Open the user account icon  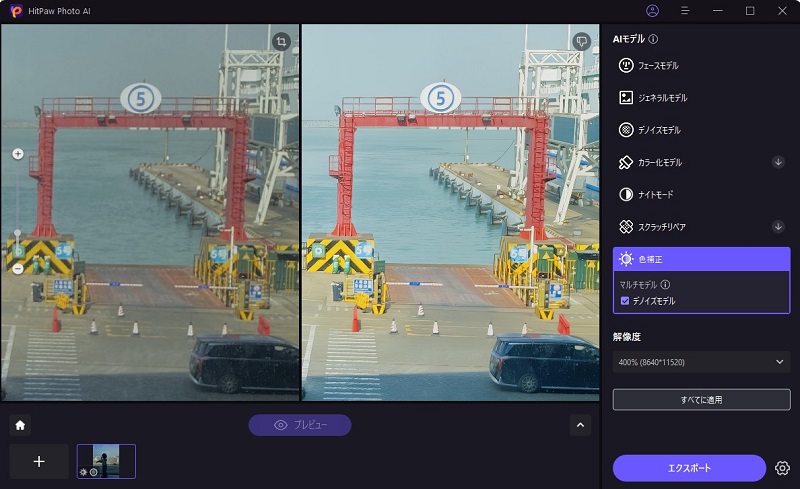653,11
